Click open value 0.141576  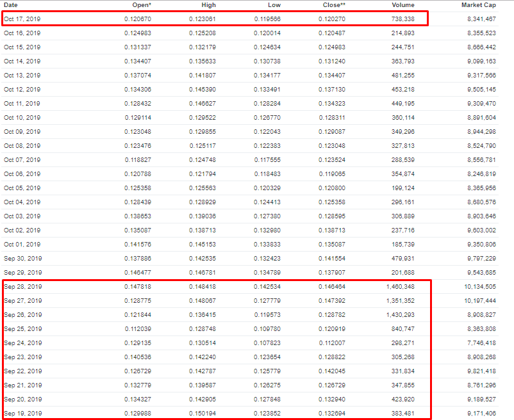tap(138, 245)
